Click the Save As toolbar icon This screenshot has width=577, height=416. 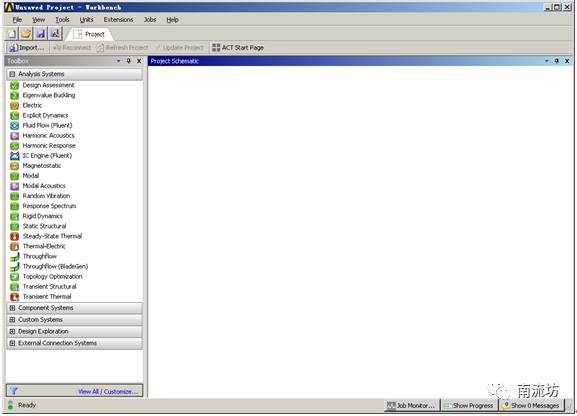coord(55,34)
